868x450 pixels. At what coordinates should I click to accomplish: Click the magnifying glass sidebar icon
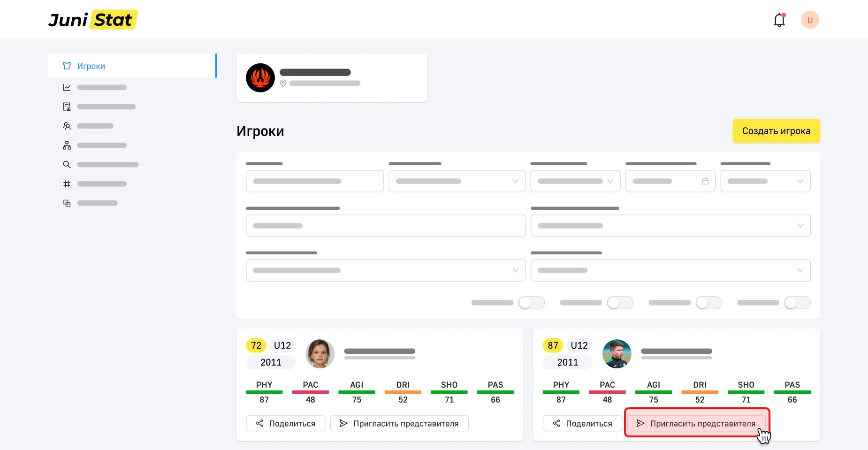67,165
